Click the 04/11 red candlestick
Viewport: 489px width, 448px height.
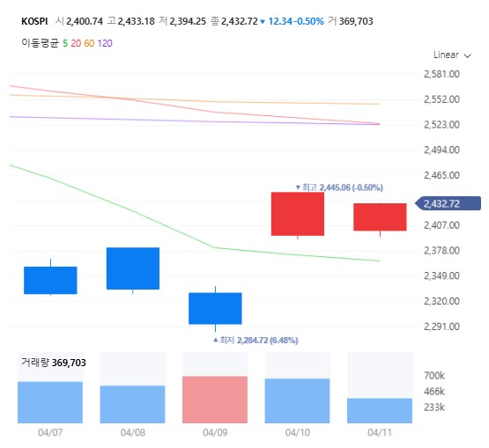[380, 217]
